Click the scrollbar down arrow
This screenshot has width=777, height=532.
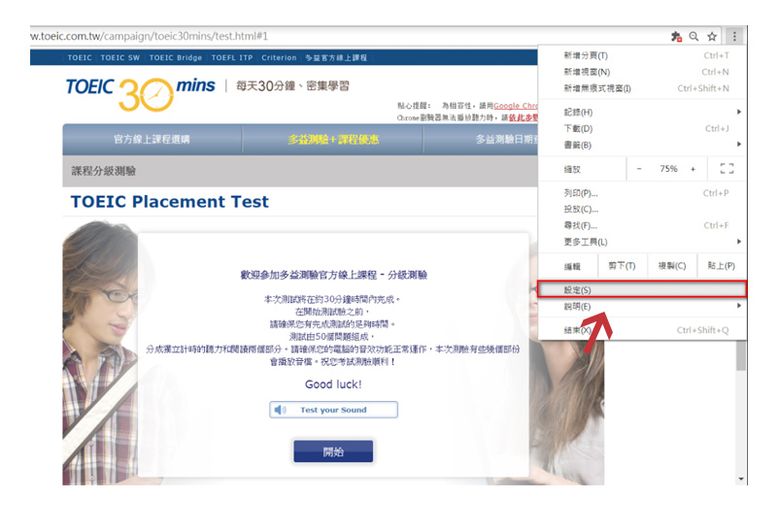click(741, 479)
